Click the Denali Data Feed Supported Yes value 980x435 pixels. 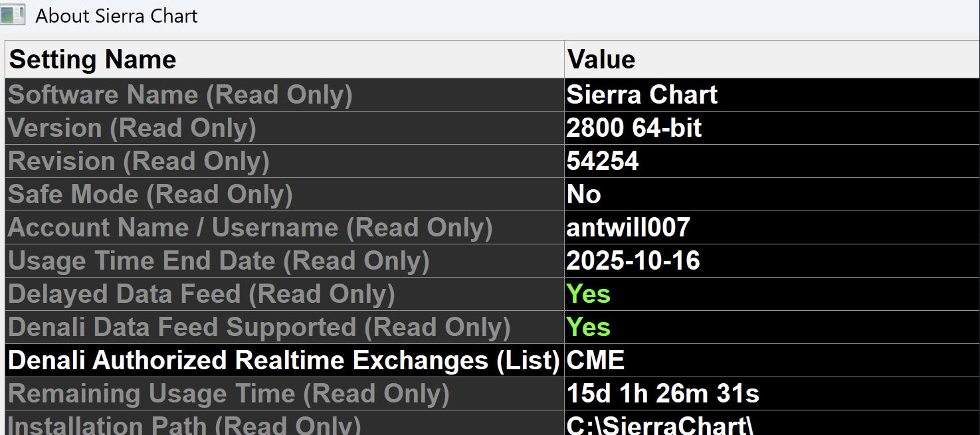pyautogui.click(x=588, y=327)
